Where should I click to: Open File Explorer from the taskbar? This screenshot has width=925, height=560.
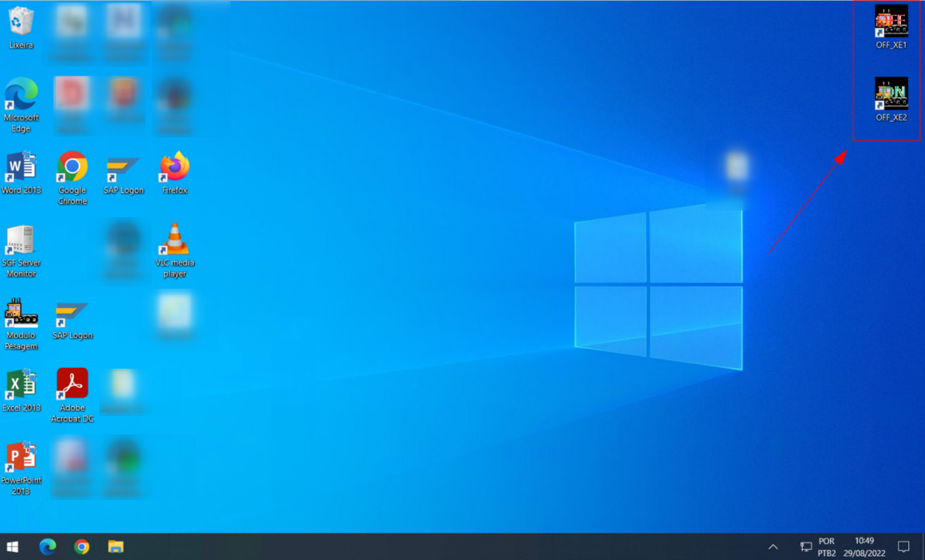click(116, 547)
